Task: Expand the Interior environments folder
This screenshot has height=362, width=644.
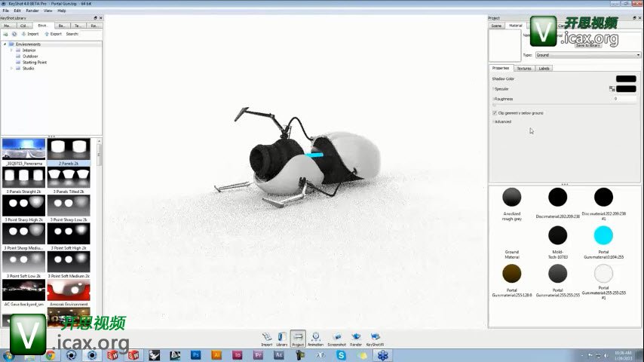Action: click(12, 51)
